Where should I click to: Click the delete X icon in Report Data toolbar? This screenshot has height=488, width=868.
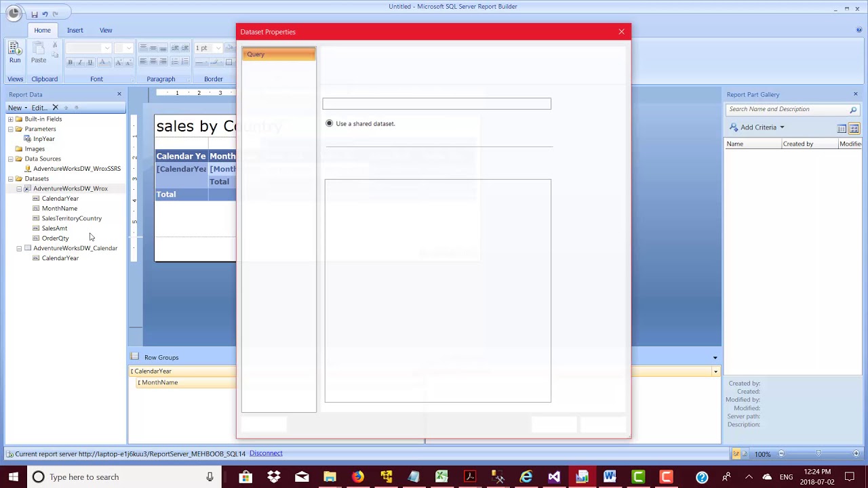coord(56,108)
